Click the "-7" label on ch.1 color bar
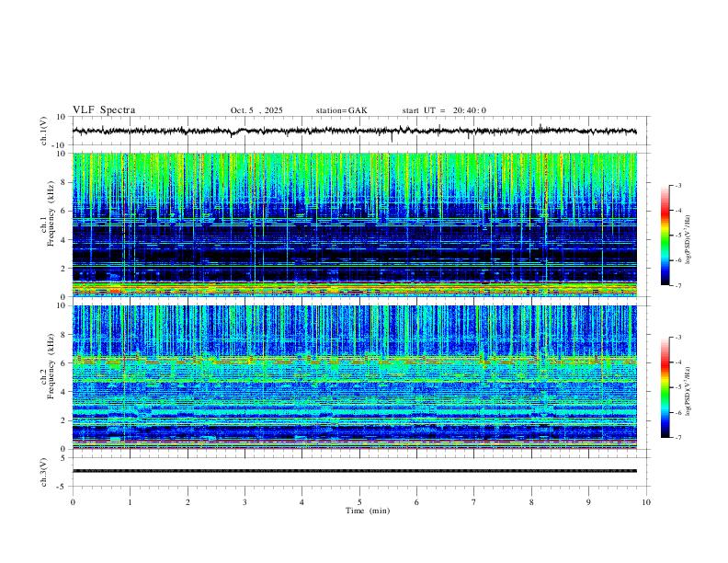Image resolution: width=728 pixels, height=563 pixels. pyautogui.click(x=677, y=285)
